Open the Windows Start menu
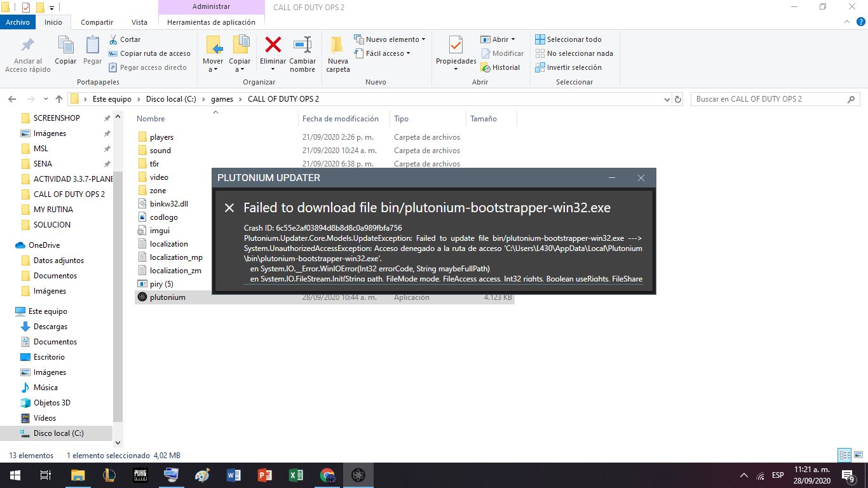This screenshot has width=868, height=488. 15,475
